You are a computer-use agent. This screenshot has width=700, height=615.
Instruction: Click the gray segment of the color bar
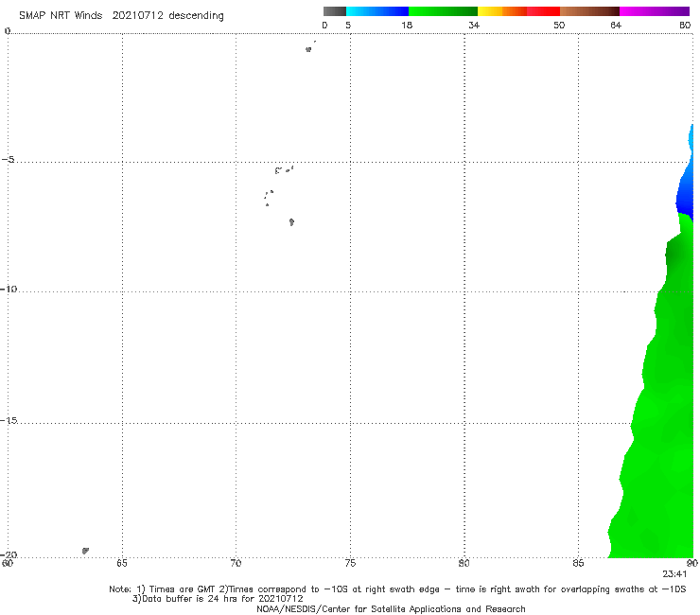tap(335, 11)
